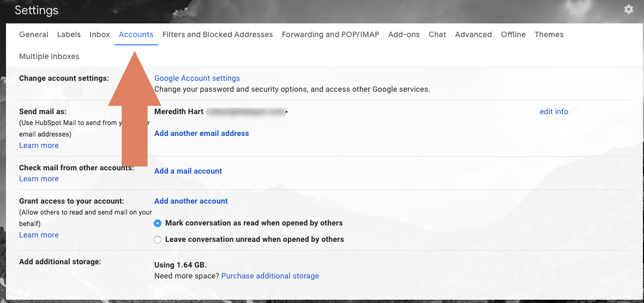
Task: Open the Offline settings tab
Action: pos(513,34)
